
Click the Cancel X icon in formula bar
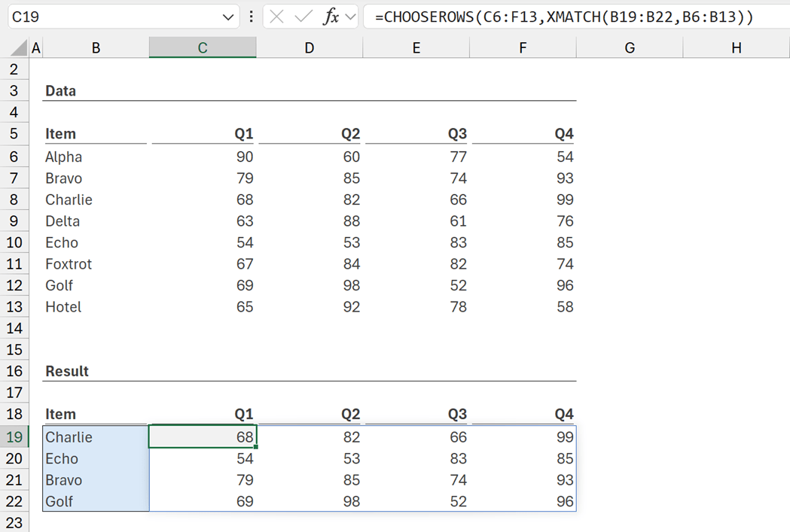pos(277,17)
